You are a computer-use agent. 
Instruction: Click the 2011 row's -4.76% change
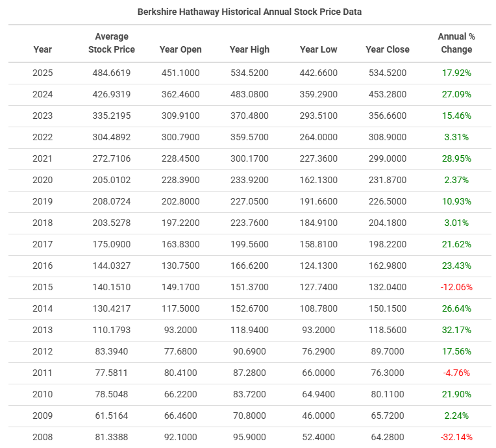click(x=456, y=373)
